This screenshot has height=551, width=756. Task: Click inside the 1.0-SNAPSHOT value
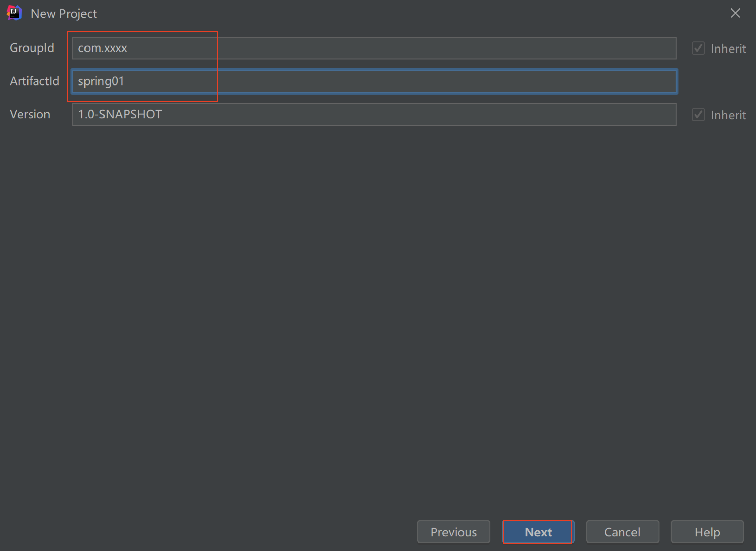coord(120,115)
